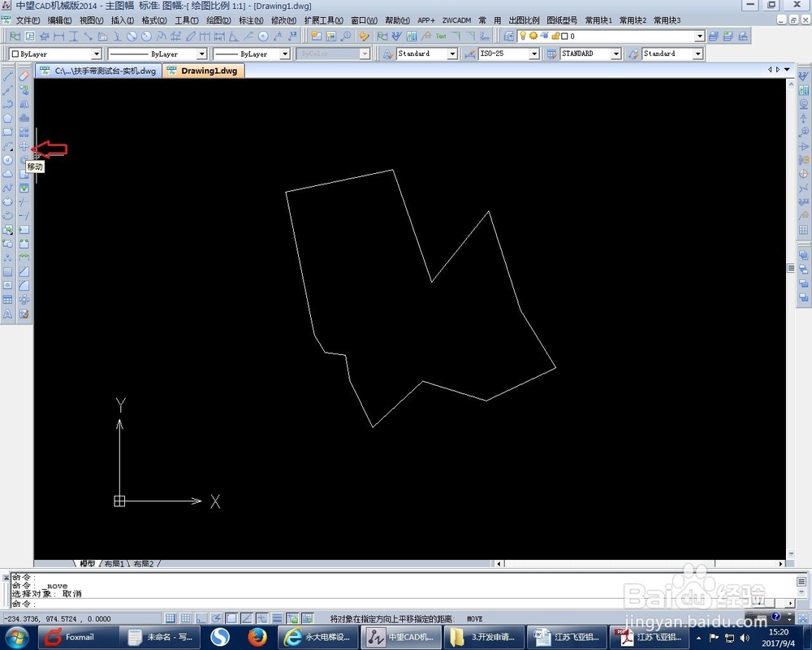Toggle Polar tracking in status bar

click(216, 618)
